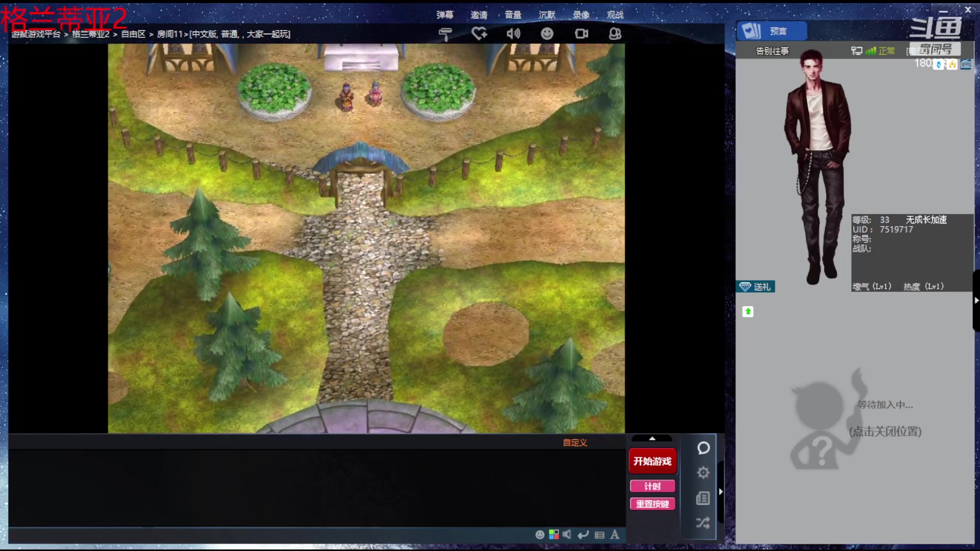Click the 游聚游戏平台 breadcrumb link
Screen dimensions: 980x551
36,34
